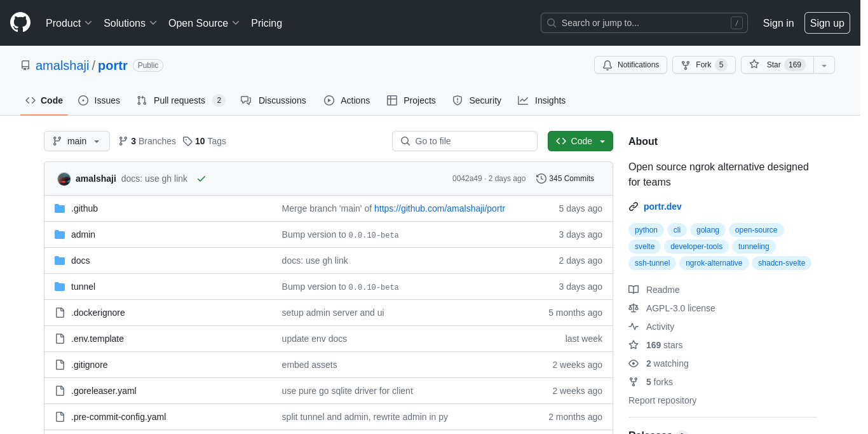The height and width of the screenshot is (434, 868).
Task: Expand the green Code dropdown
Action: (580, 141)
